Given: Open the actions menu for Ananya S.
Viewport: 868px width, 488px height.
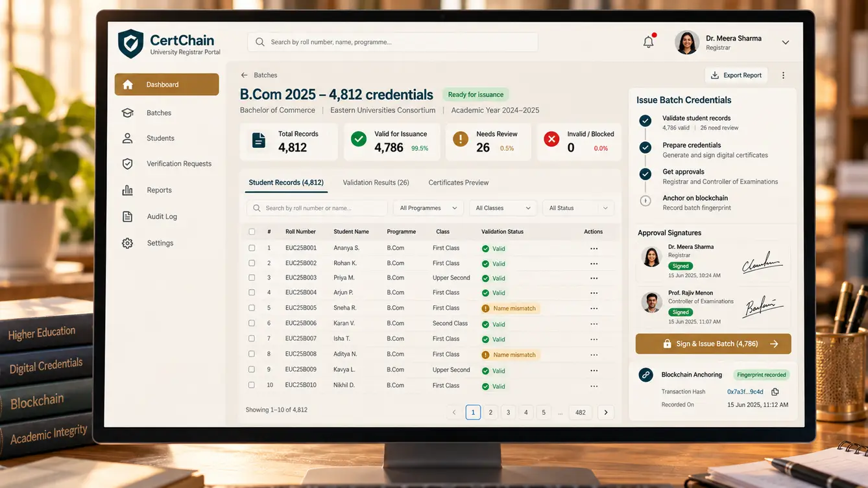Looking at the screenshot, I should coord(594,248).
